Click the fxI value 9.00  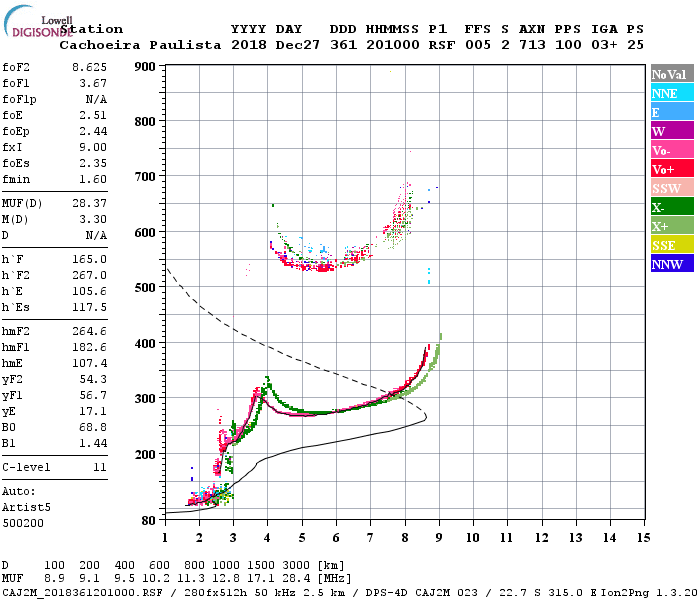click(x=93, y=147)
